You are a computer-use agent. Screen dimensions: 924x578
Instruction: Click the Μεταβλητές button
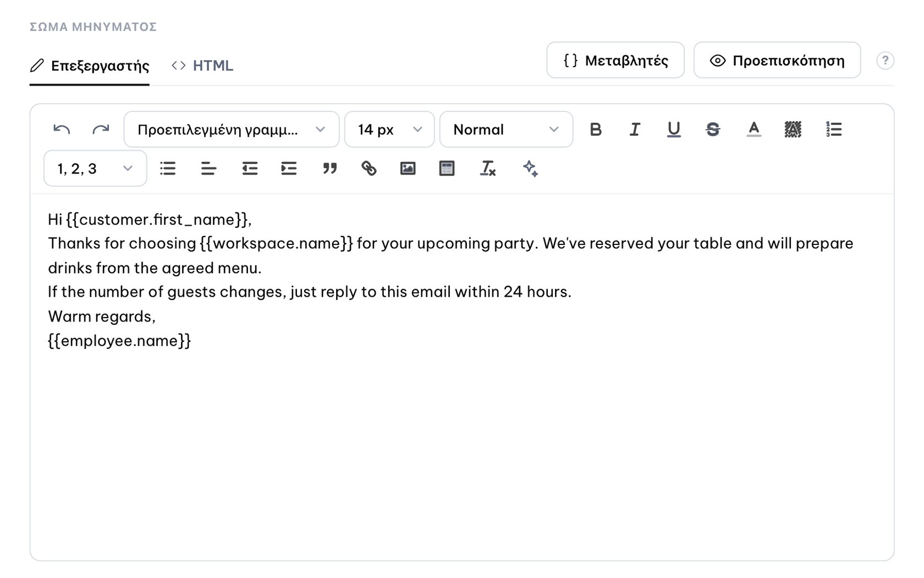tap(615, 60)
